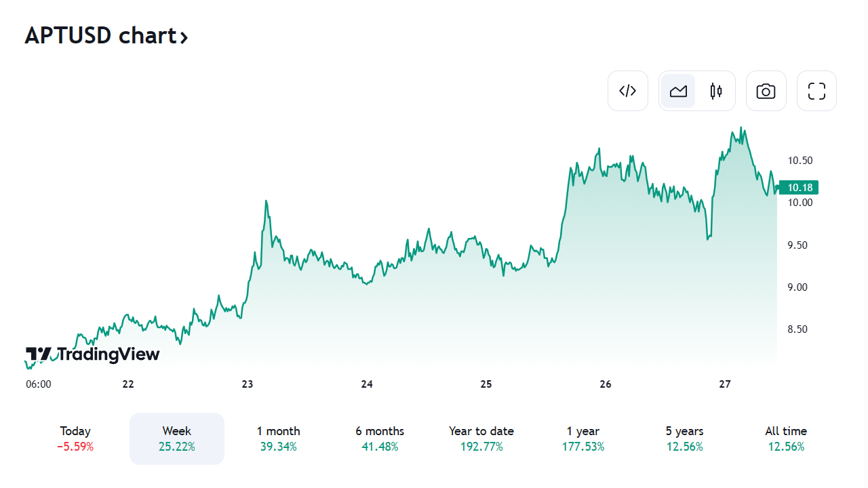Open the embed code widget icon
This screenshot has width=868, height=488.
click(x=628, y=91)
